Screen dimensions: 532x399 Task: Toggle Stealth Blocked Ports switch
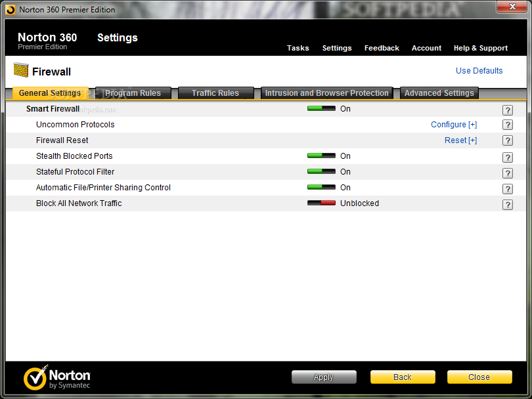tap(321, 156)
